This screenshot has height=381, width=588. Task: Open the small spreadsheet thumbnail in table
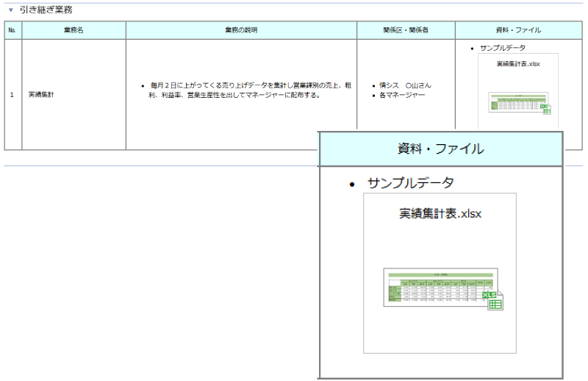[x=518, y=102]
